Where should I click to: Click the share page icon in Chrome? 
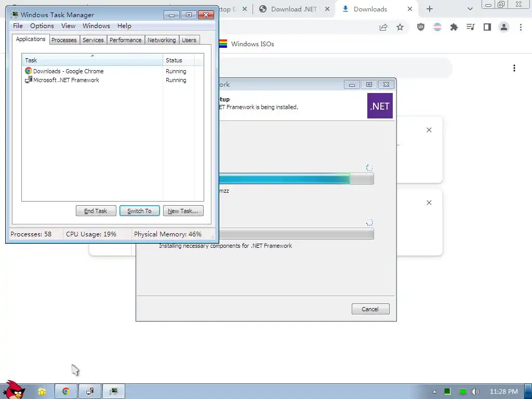383,27
